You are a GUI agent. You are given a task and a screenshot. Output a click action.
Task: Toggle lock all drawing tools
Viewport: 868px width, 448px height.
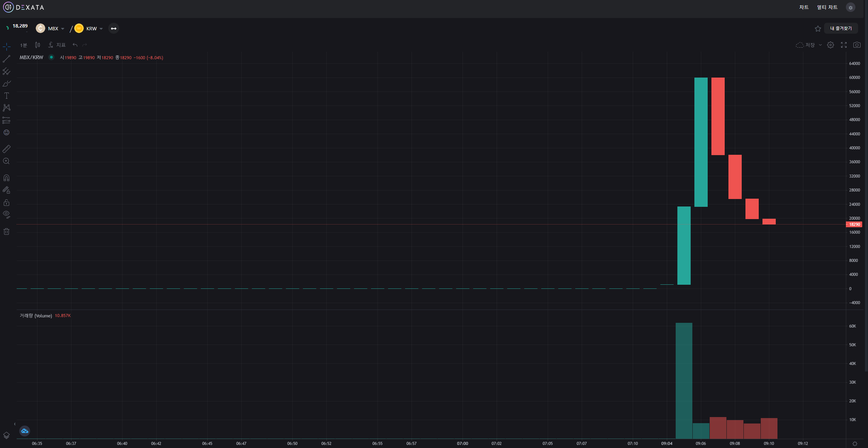(6, 203)
